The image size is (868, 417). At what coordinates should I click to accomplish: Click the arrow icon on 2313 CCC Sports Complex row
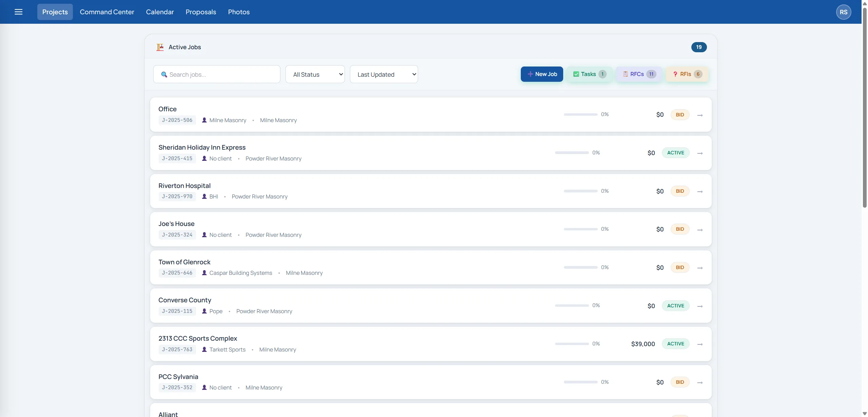700,344
